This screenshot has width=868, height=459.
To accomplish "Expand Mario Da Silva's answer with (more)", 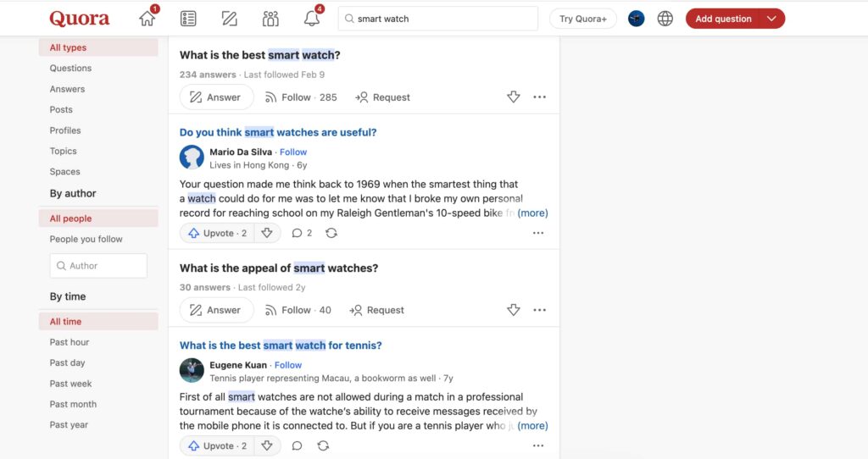I will pyautogui.click(x=532, y=213).
